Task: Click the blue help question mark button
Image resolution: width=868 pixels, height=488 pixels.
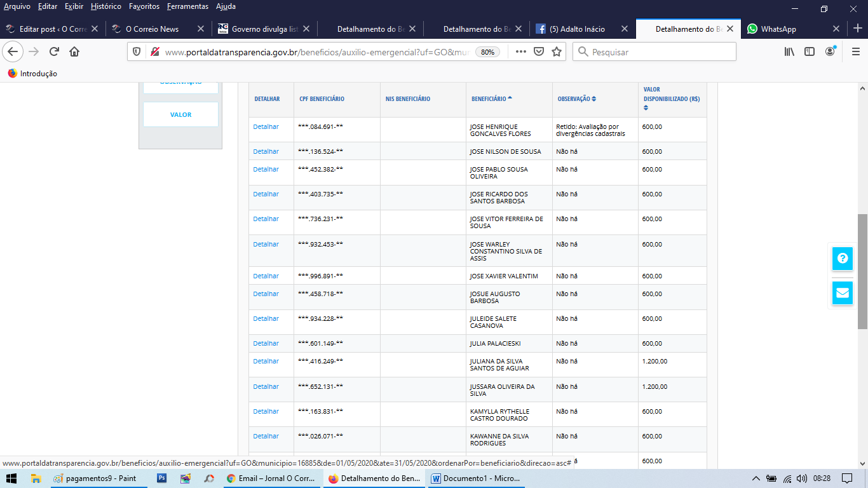Action: coord(843,259)
